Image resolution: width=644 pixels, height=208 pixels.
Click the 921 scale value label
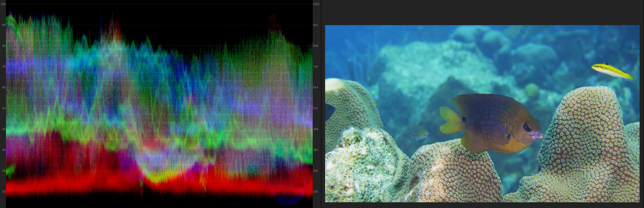pos(316,25)
